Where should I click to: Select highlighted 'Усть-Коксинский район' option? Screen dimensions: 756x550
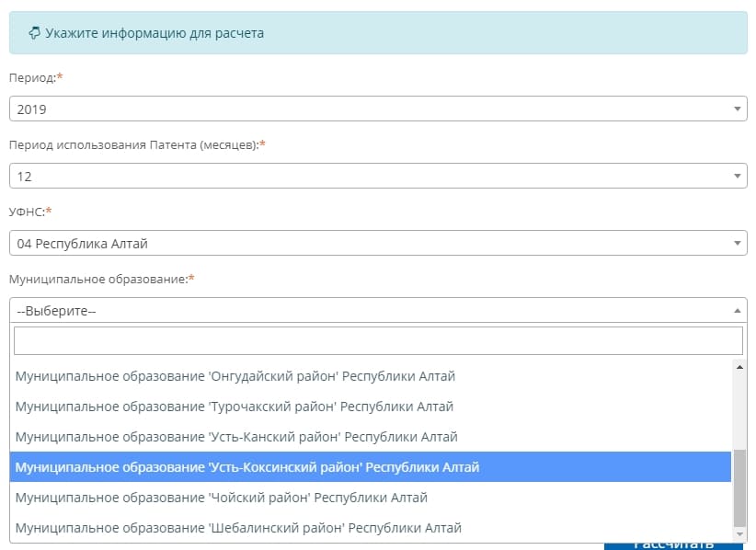371,466
